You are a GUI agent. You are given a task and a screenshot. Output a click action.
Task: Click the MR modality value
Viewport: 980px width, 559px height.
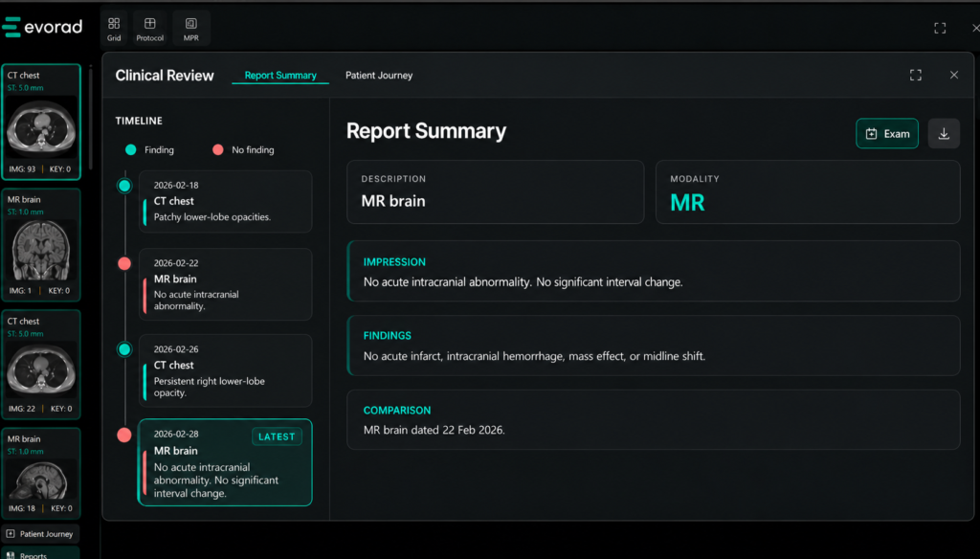(x=687, y=203)
